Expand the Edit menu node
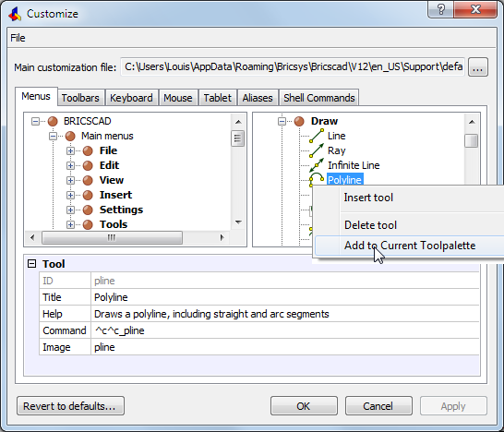 tap(70, 165)
